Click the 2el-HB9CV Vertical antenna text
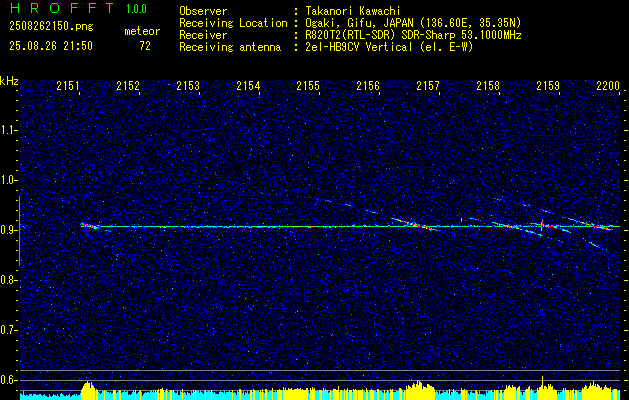The width and height of the screenshot is (629, 400). [x=389, y=47]
